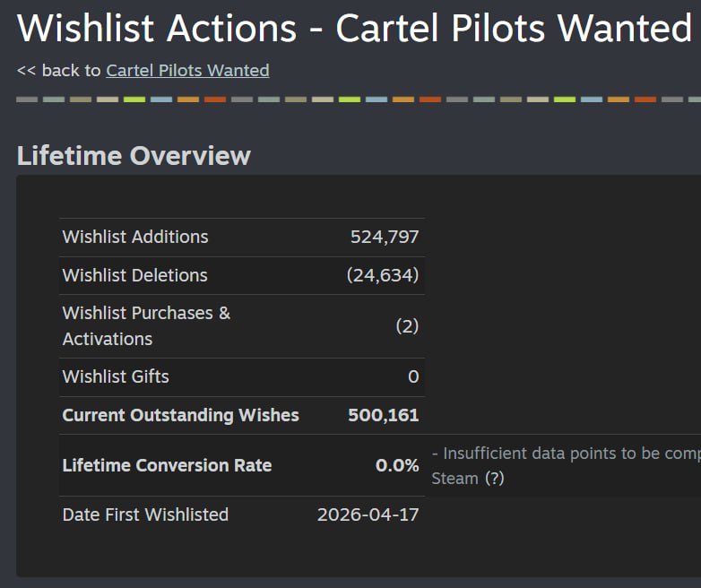Select the Wishlist Additions row label
The width and height of the screenshot is (701, 588).
135,237
